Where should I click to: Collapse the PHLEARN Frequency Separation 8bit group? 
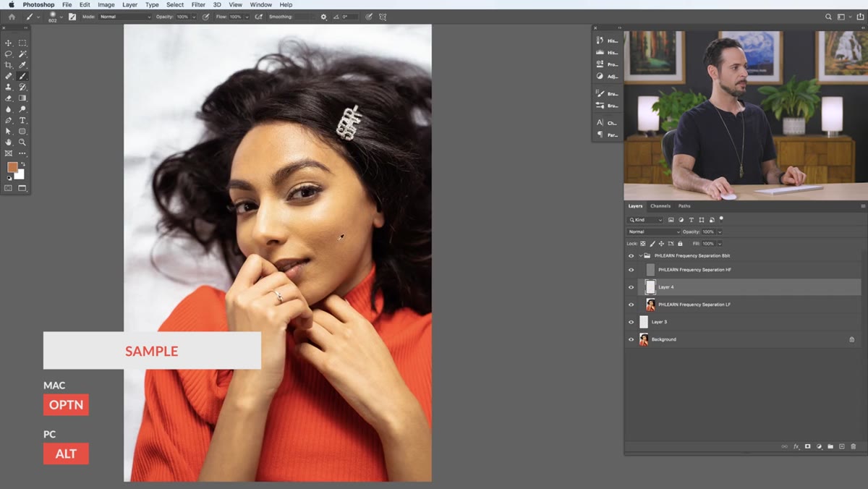[640, 255]
